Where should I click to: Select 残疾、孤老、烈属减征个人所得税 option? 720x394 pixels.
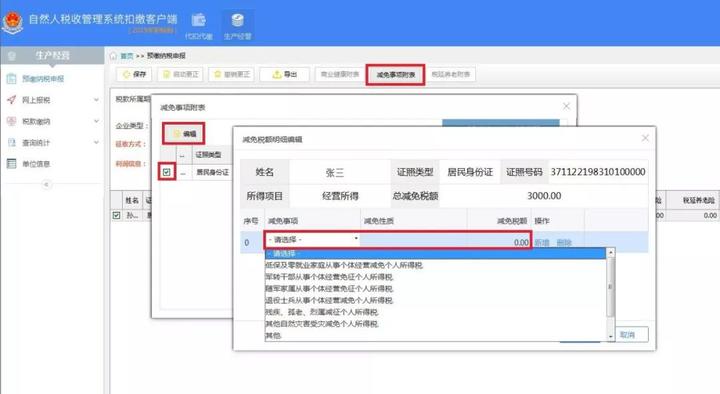322,312
